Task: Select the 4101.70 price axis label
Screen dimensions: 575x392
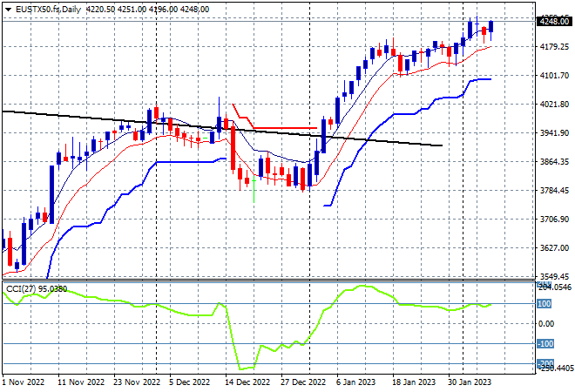Action: tap(554, 75)
